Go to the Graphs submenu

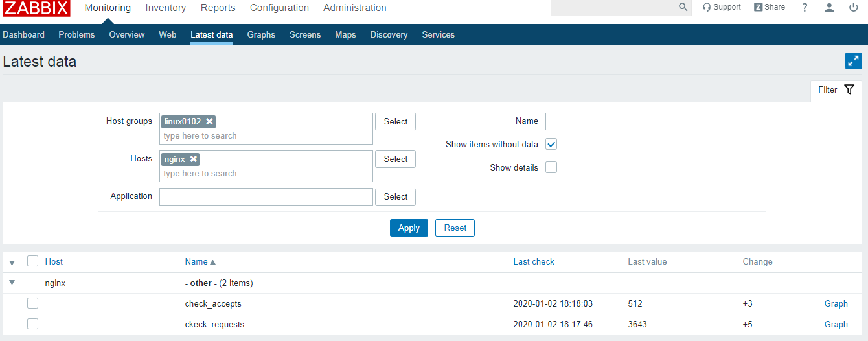(x=261, y=35)
